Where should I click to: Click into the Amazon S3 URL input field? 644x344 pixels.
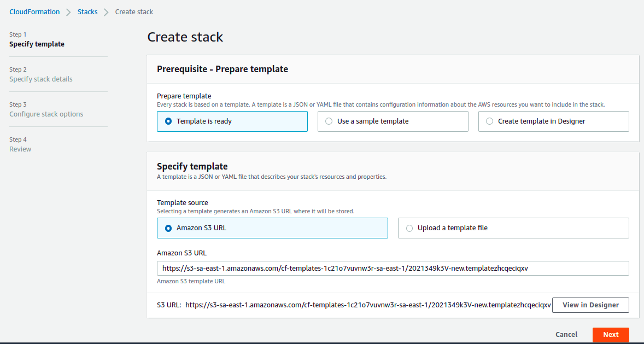point(393,268)
